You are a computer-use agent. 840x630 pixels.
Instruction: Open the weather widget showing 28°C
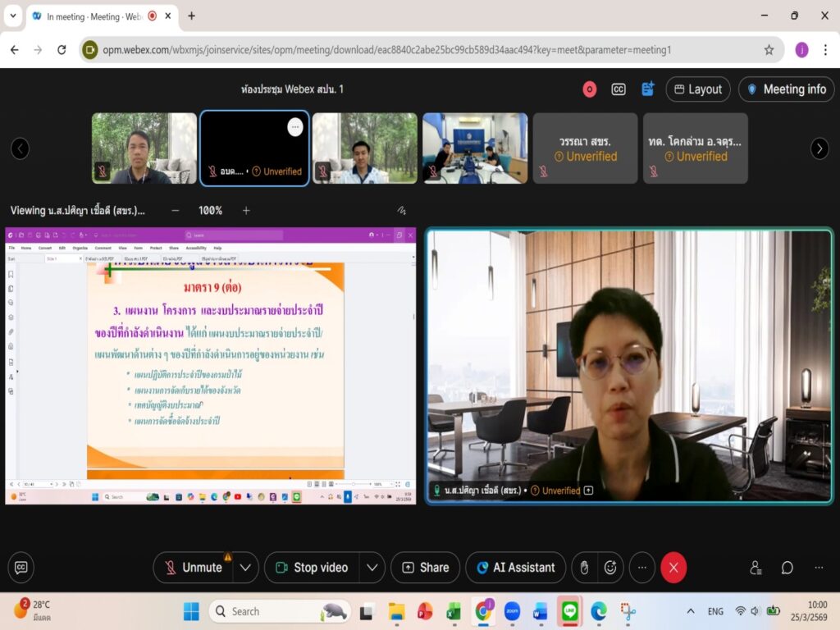pyautogui.click(x=32, y=611)
